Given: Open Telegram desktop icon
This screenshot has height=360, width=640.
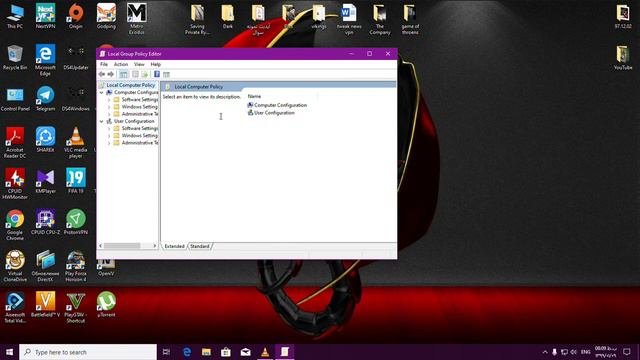Looking at the screenshot, I should [45, 99].
